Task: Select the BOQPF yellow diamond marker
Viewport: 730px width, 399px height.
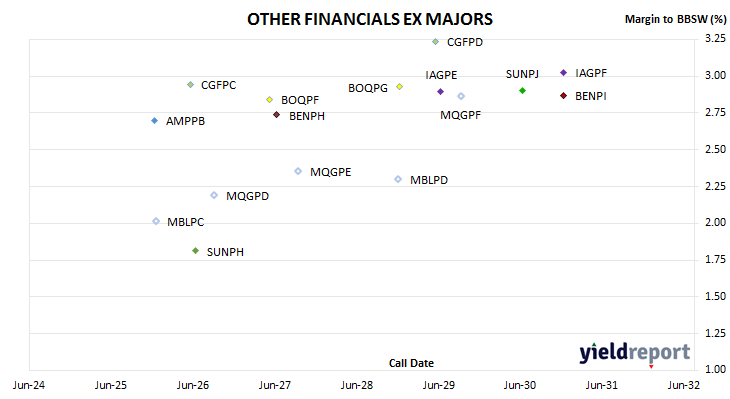Action: click(x=270, y=100)
